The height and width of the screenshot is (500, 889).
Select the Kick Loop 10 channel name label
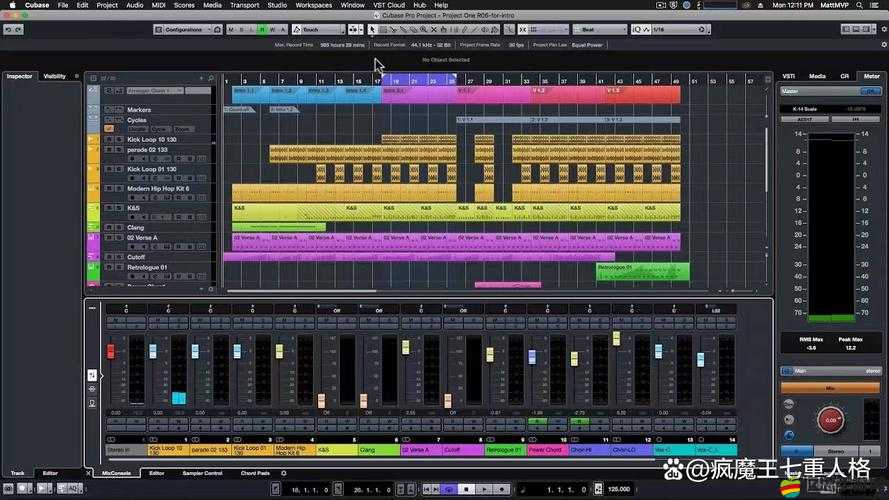tap(168, 450)
